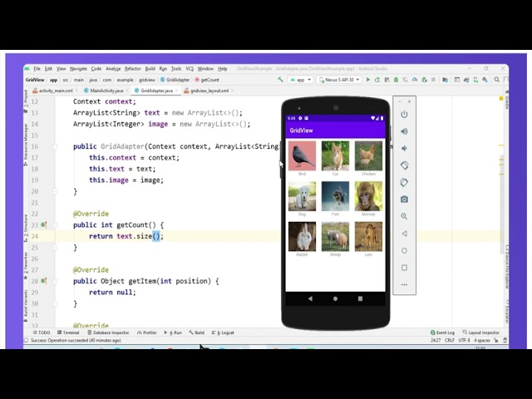Open the Nexus 5 API 30 device dropdown
This screenshot has width=532, height=399.
click(x=339, y=80)
